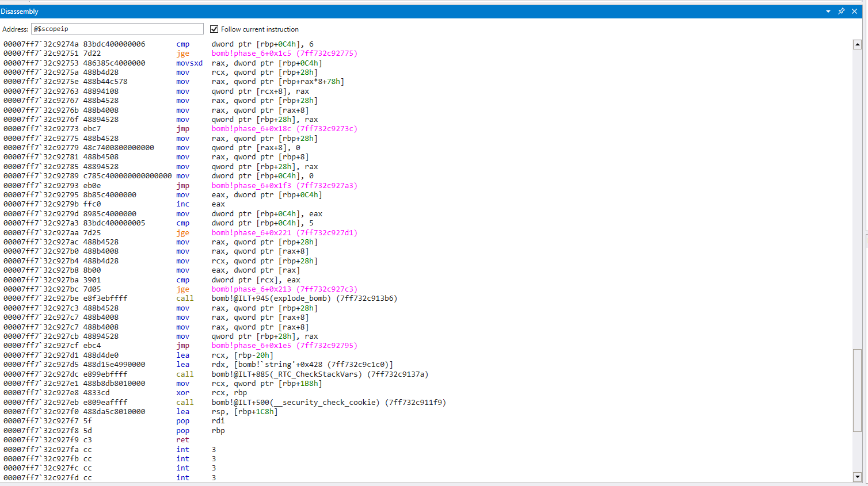Select the ret instruction line
The height and width of the screenshot is (486, 868).
pyautogui.click(x=182, y=440)
